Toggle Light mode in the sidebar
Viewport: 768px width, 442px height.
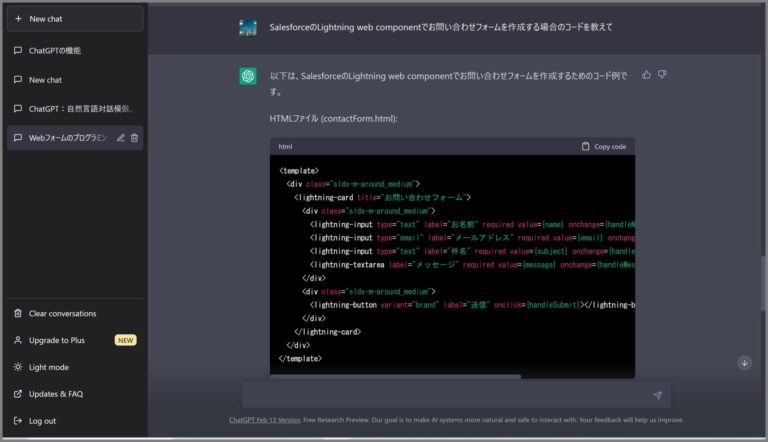pos(48,367)
